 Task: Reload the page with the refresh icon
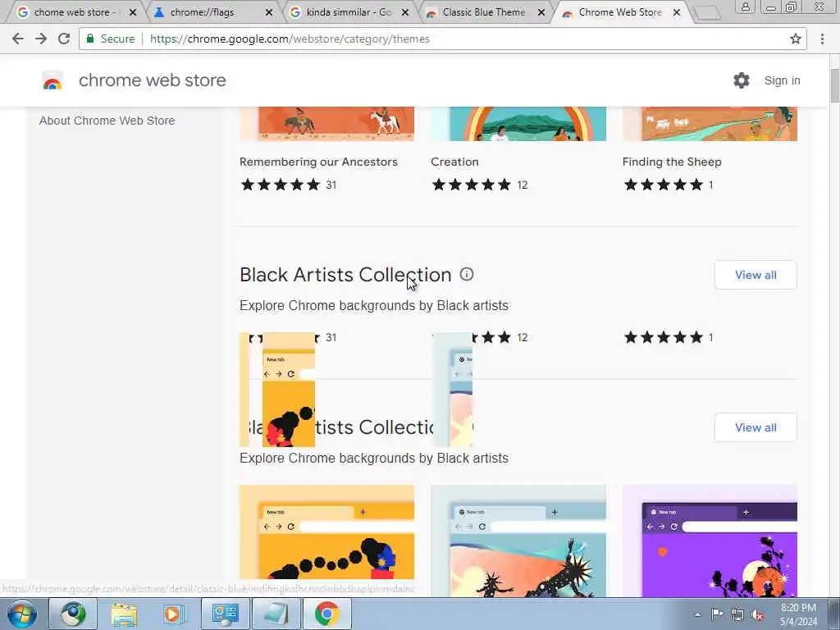click(64, 39)
